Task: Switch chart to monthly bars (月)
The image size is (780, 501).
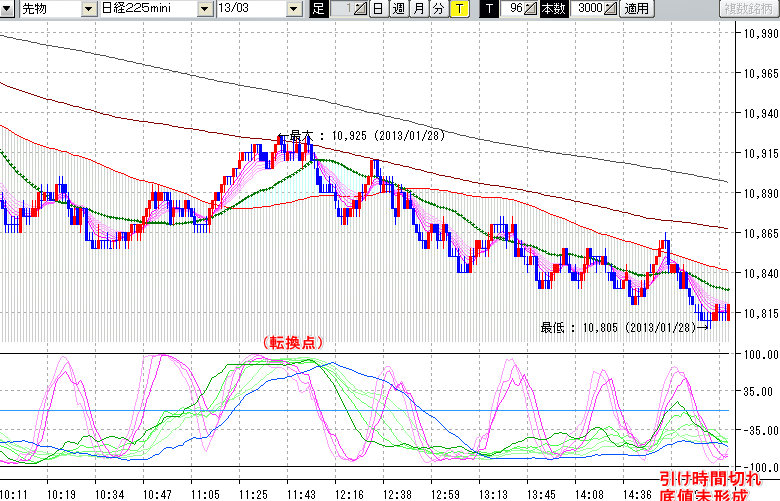Action: tap(418, 9)
